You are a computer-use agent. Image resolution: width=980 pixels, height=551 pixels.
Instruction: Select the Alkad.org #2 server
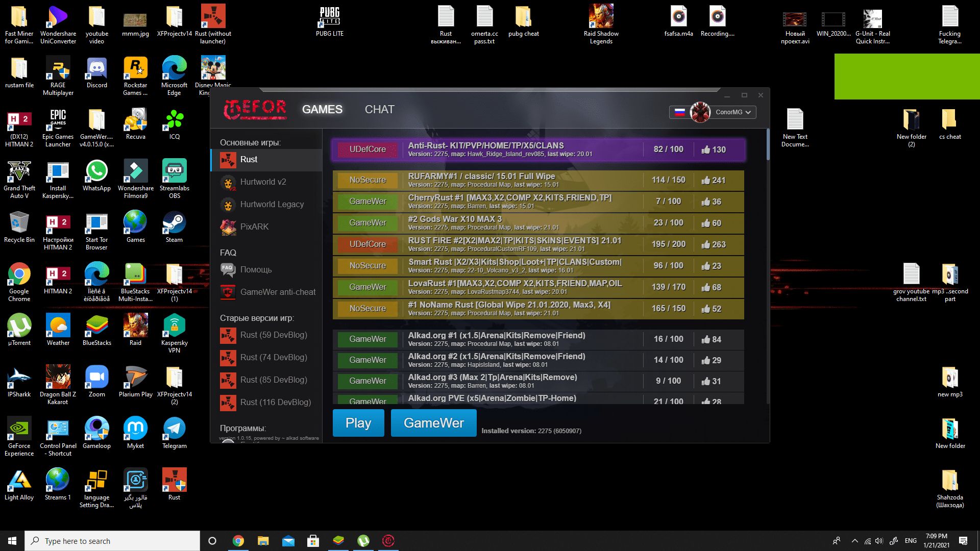pyautogui.click(x=538, y=360)
